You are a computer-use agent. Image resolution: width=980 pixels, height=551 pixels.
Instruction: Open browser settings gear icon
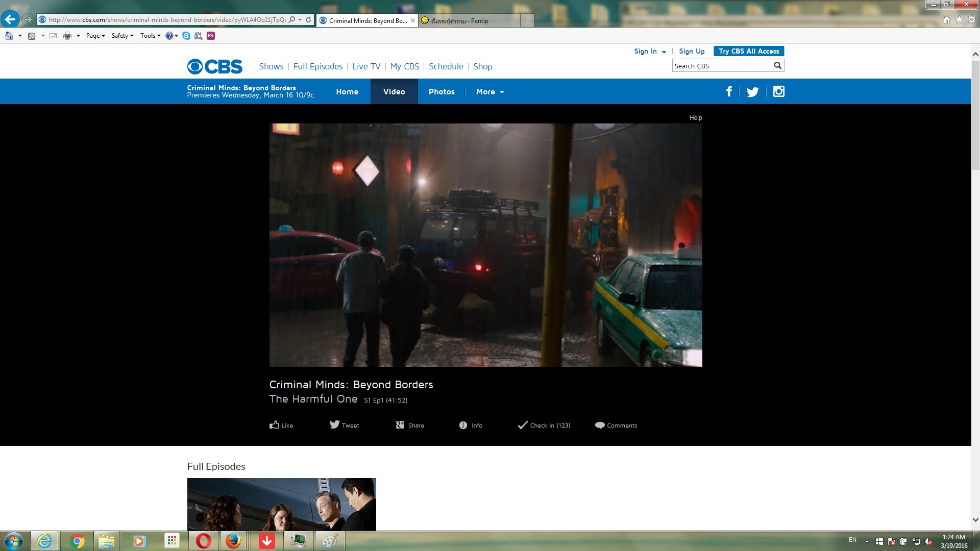click(972, 20)
